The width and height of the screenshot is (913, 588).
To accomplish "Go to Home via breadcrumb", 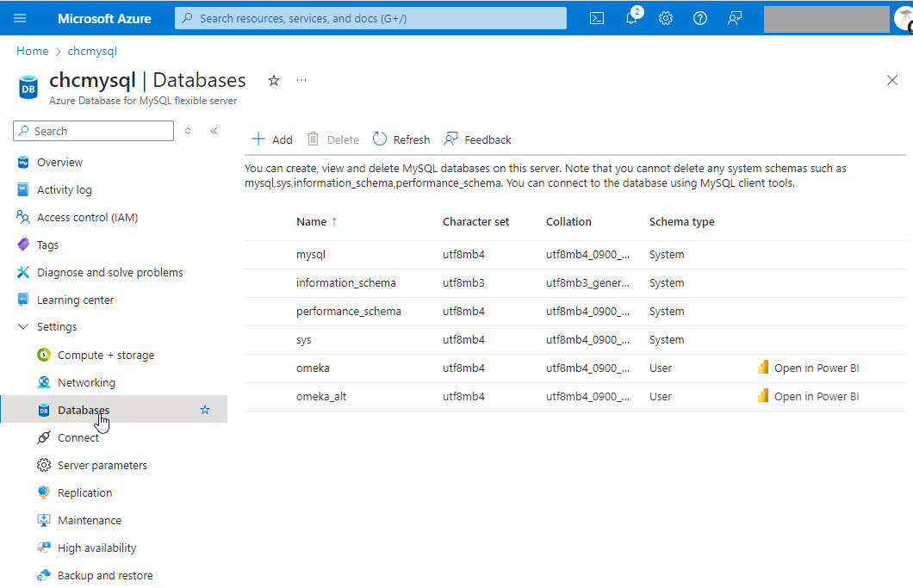I will click(33, 52).
